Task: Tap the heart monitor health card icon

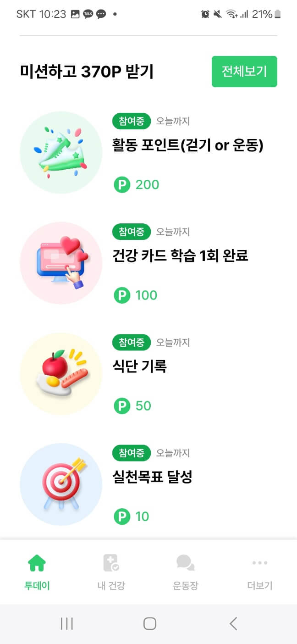Action: [x=61, y=263]
